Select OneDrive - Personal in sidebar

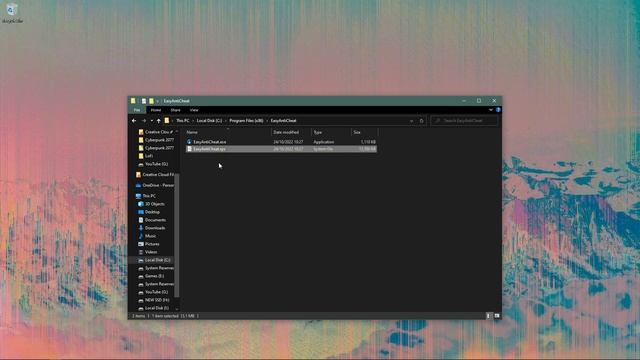[x=155, y=185]
